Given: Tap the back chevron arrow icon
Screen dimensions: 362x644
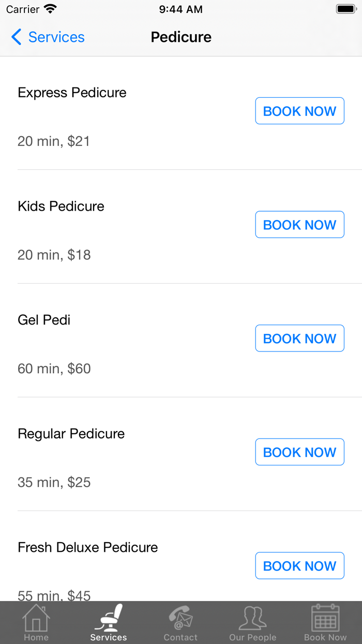Looking at the screenshot, I should coord(17,37).
